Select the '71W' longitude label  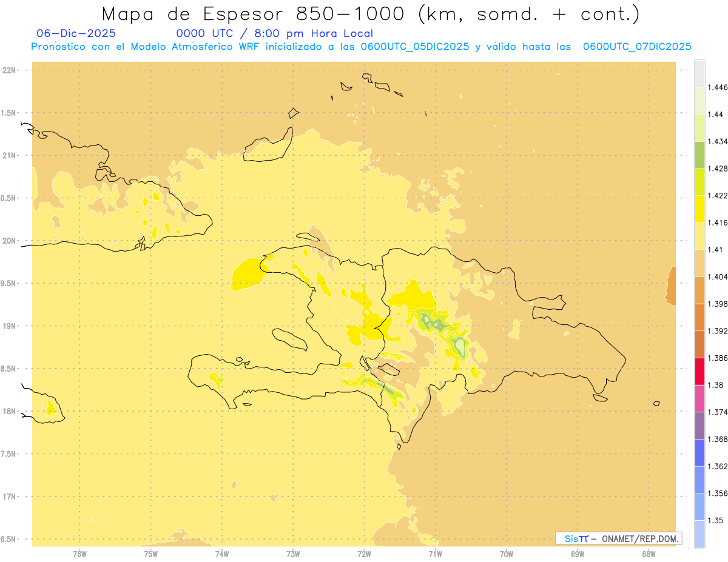436,554
